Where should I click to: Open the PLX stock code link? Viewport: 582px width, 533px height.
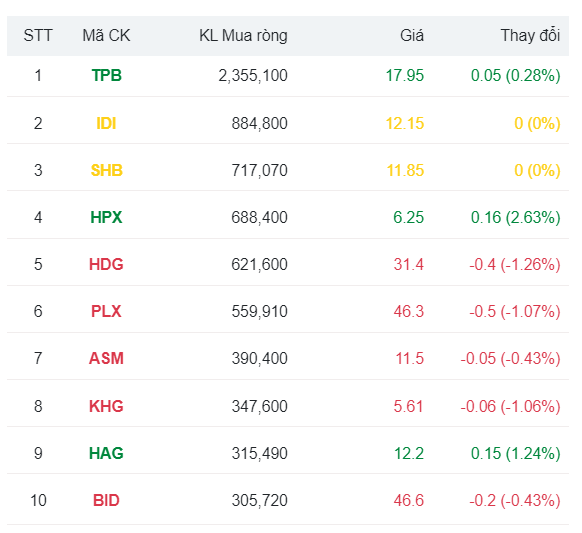tap(107, 311)
